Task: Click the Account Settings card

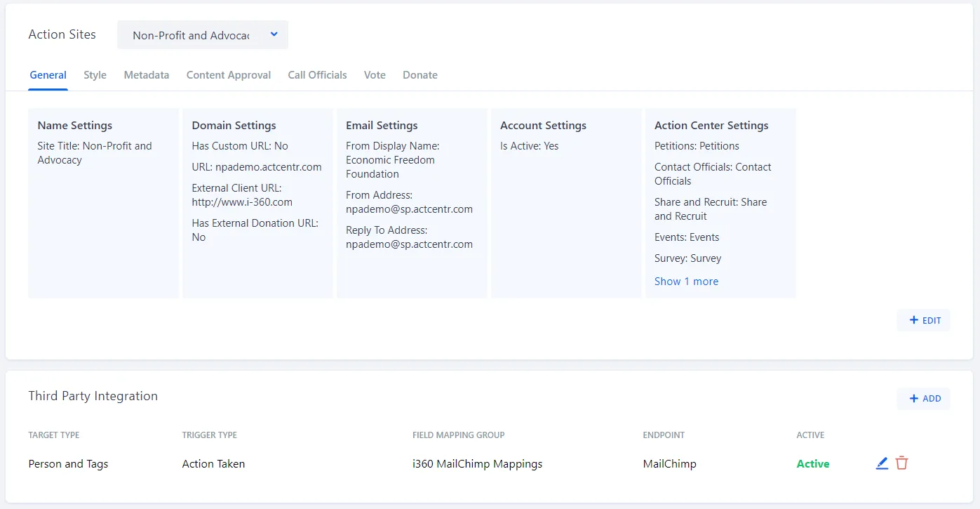Action: point(566,203)
